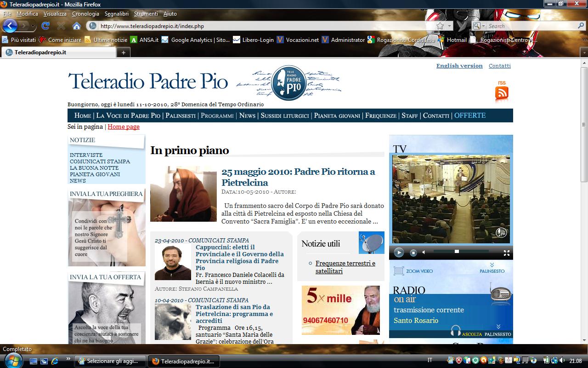Open the File menu
The height and width of the screenshot is (368, 588).
click(x=7, y=14)
